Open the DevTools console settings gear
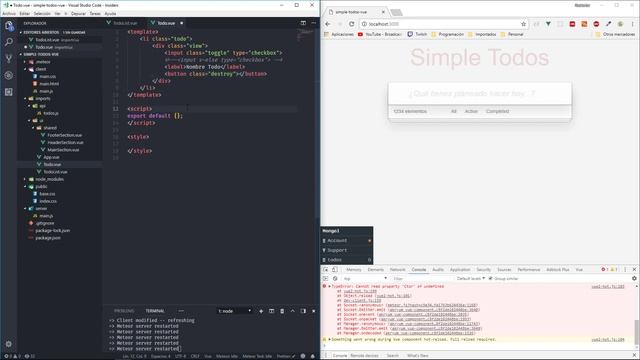The image size is (640, 360). tap(634, 278)
